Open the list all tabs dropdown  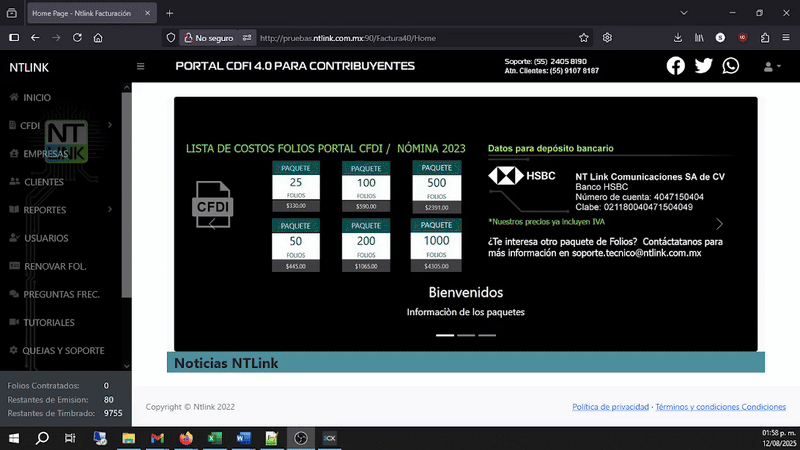pyautogui.click(x=684, y=13)
